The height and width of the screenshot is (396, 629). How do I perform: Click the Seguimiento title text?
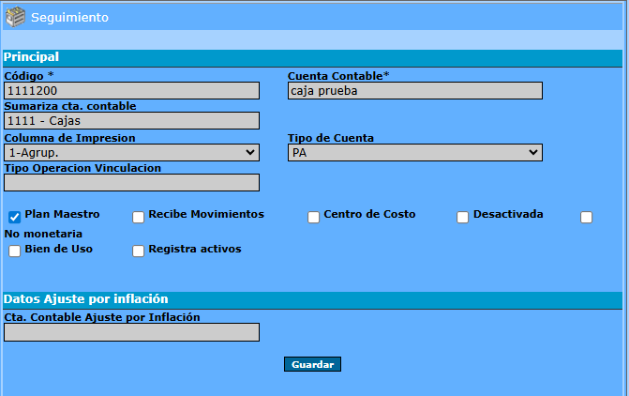click(x=70, y=18)
